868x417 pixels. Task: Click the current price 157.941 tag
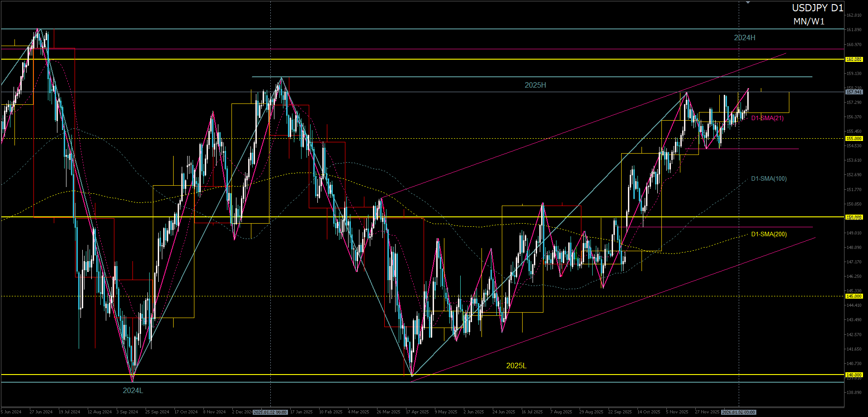pos(854,92)
